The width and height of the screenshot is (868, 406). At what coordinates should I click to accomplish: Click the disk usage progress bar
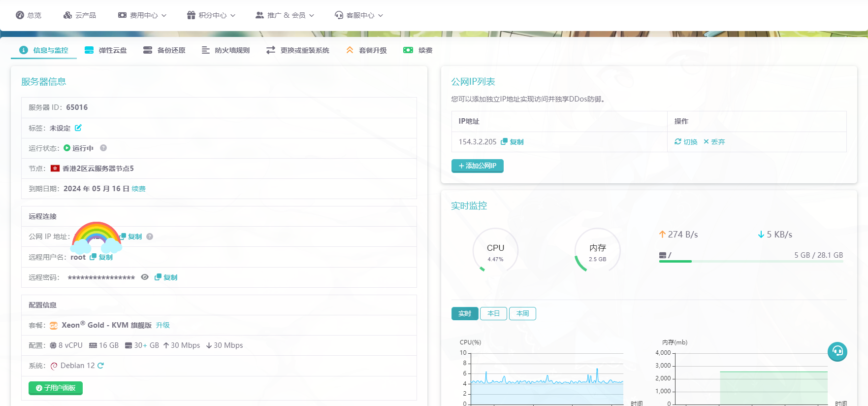(751, 262)
